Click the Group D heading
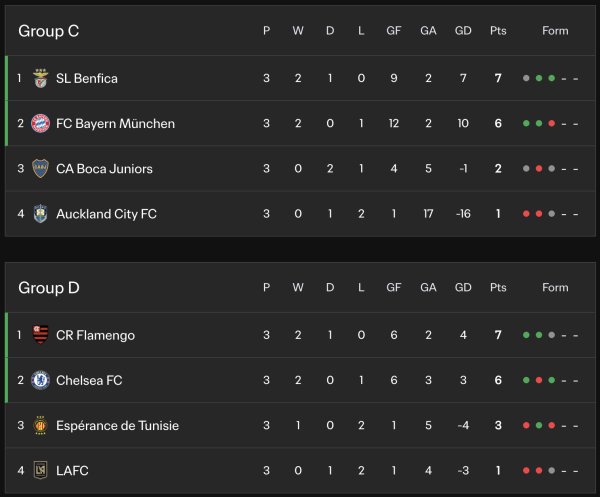Screen dimensions: 600x497 pyautogui.click(x=49, y=288)
